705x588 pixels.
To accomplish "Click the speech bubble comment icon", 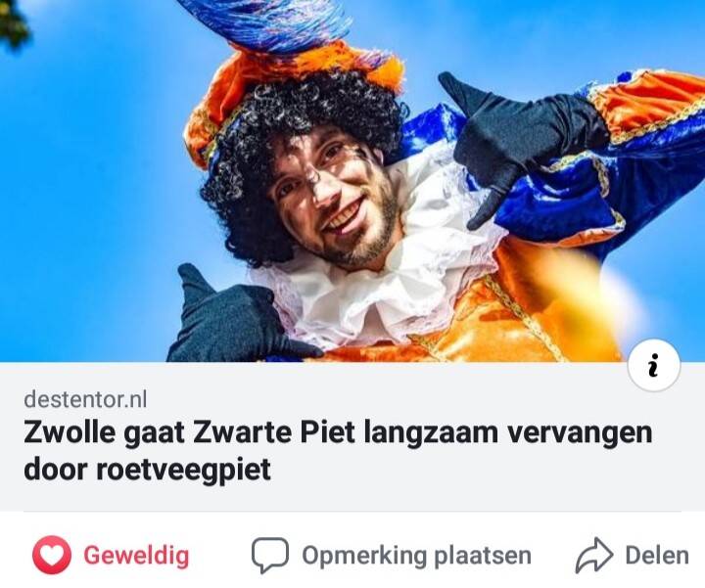I will tap(270, 555).
